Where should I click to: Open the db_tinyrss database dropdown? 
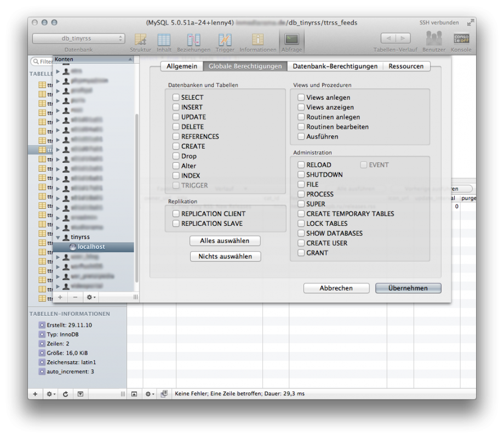[x=78, y=38]
